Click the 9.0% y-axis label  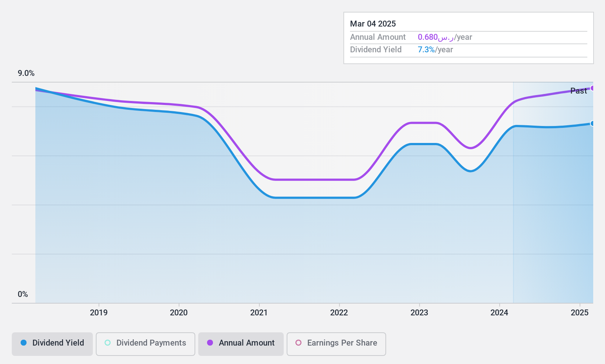26,73
